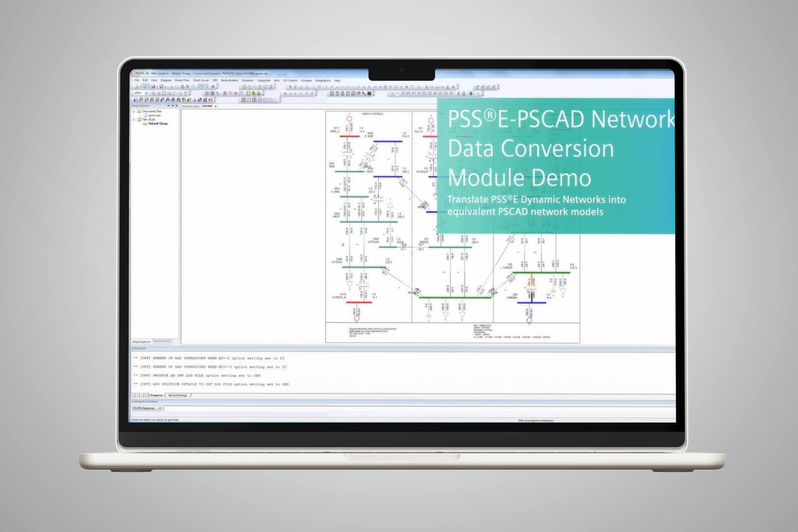Open dropdown arrow next to Open folder icon
This screenshot has width=798, height=532.
click(x=148, y=86)
